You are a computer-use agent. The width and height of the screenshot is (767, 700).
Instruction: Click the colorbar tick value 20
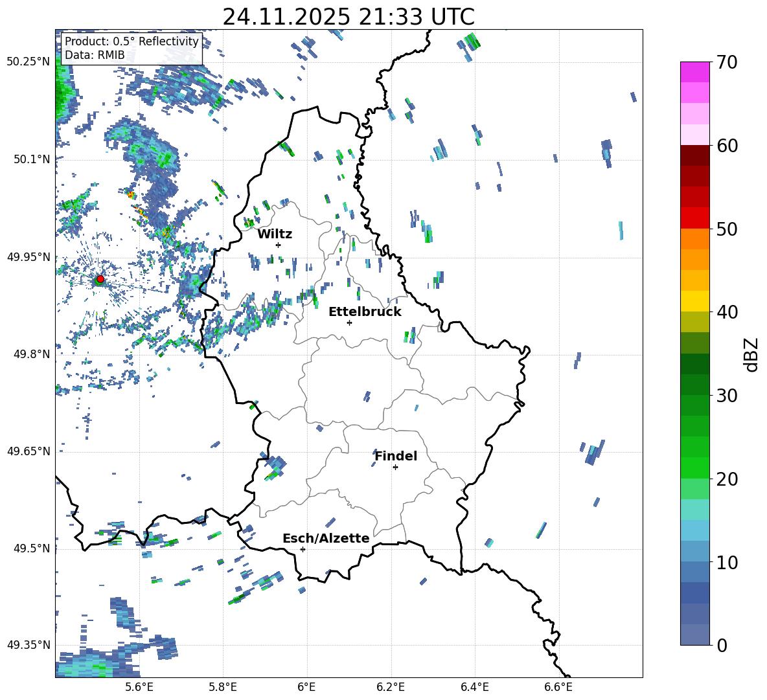pos(727,479)
